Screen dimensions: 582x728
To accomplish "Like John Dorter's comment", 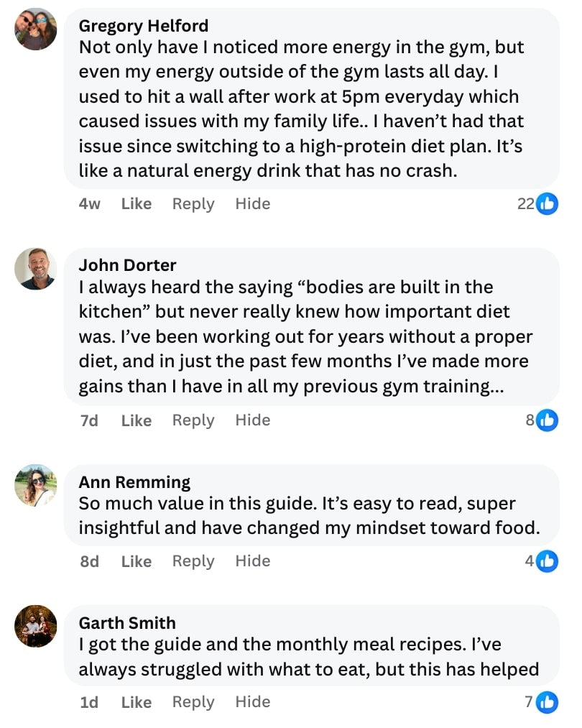I will pyautogui.click(x=136, y=420).
